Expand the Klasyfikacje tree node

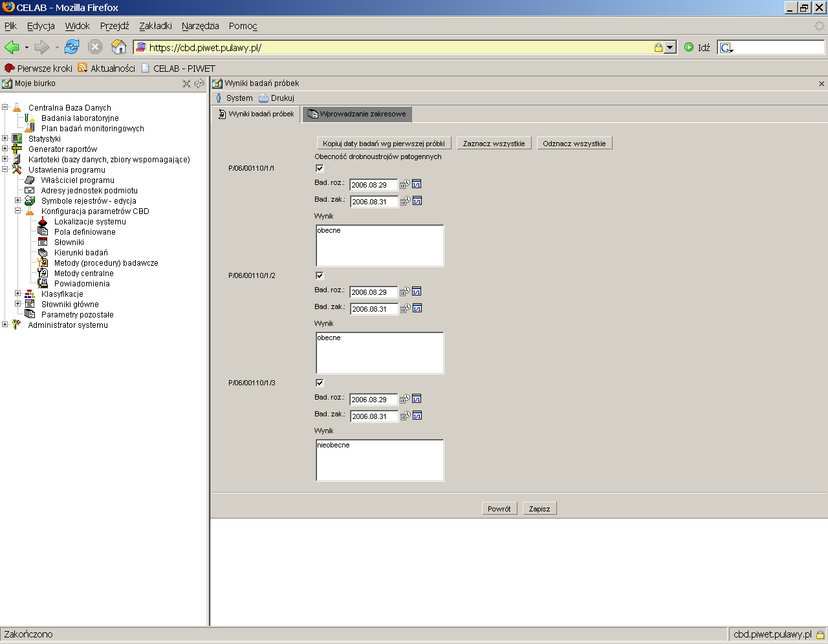[x=18, y=294]
